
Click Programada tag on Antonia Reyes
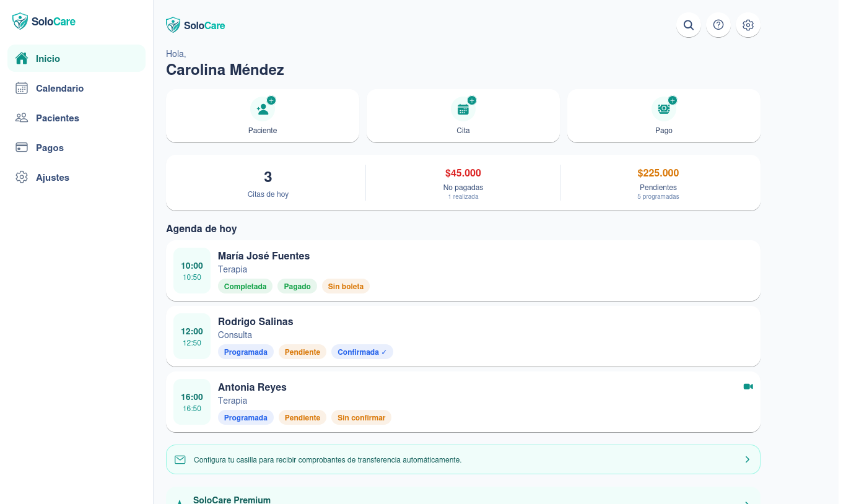coord(246,417)
